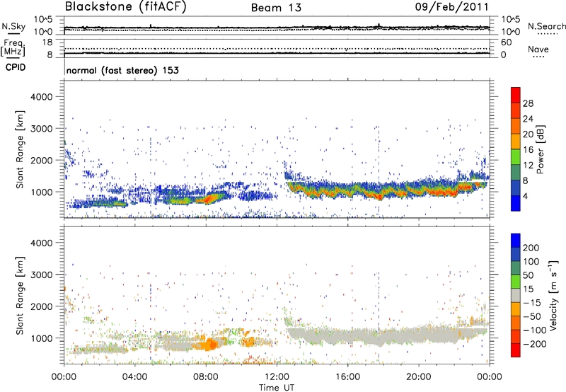Click 'Slant Range [km]' label of velocity panel
566x392 pixels.
[20, 295]
